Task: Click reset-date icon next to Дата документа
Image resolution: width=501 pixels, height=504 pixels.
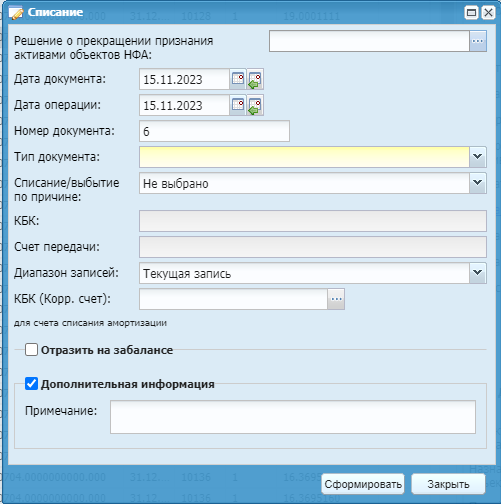Action: point(255,79)
